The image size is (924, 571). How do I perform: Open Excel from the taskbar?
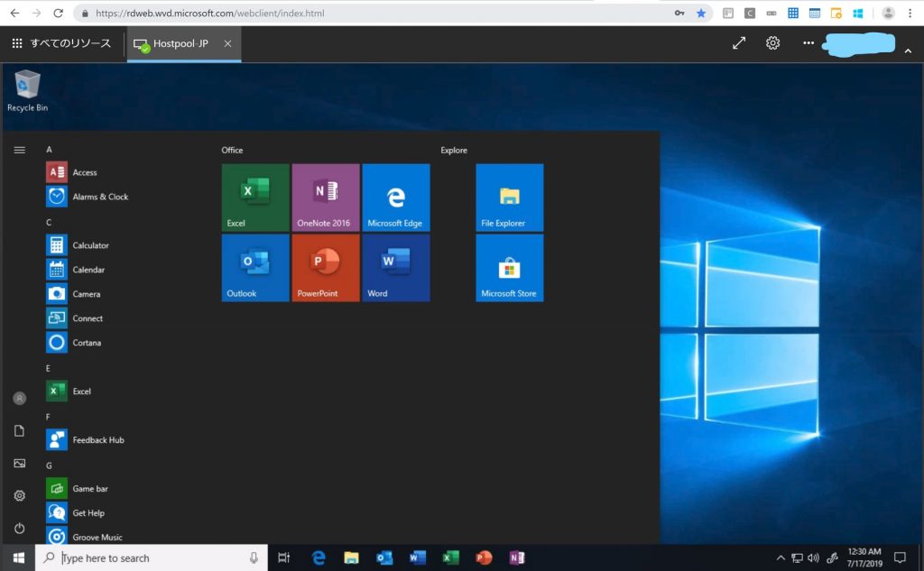pyautogui.click(x=450, y=557)
